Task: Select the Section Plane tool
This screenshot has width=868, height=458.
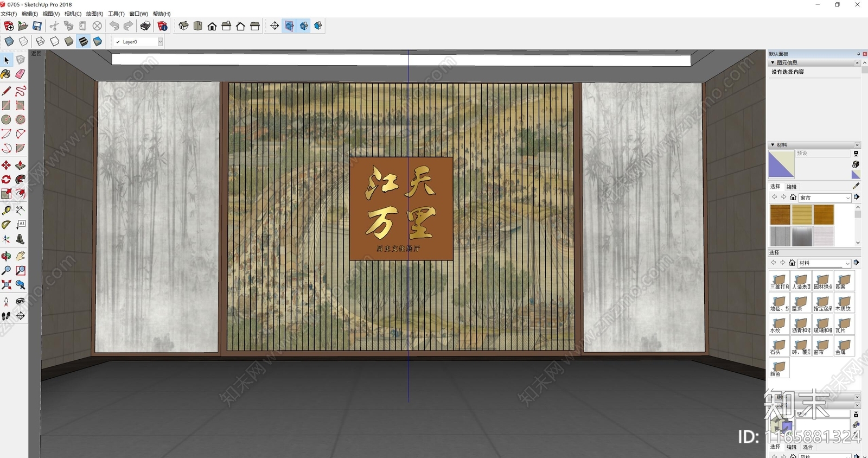Action: [275, 26]
